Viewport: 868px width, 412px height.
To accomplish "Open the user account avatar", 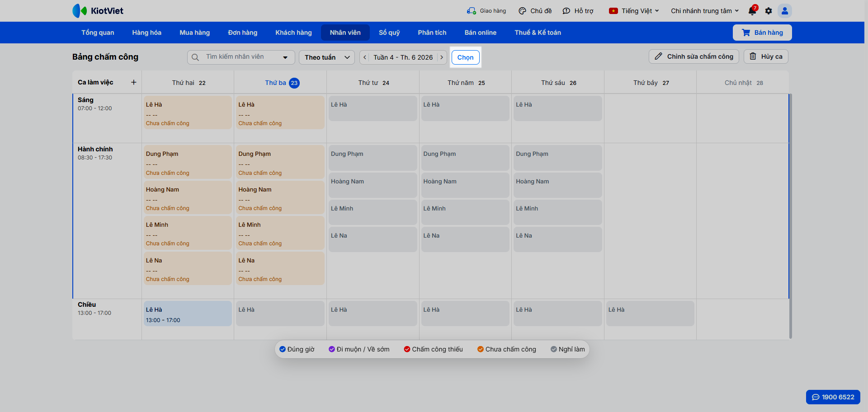I will 785,11.
